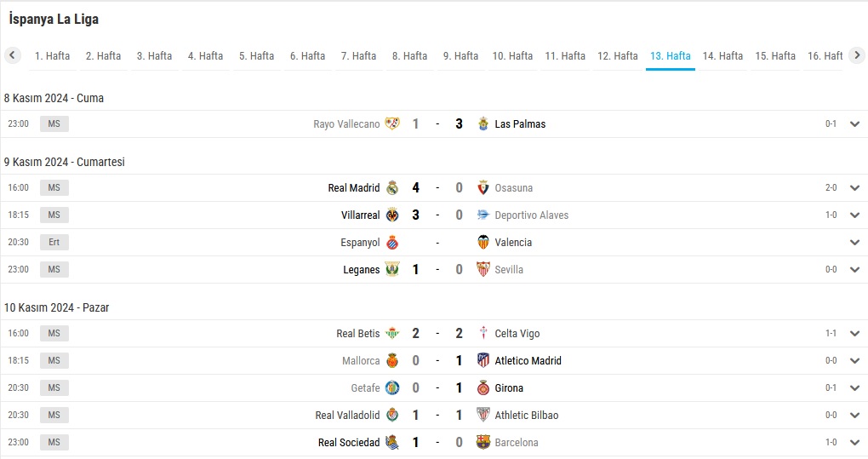Expand Real Sociedad vs Barcelona match details
Screen dimensions: 868x459
854,442
